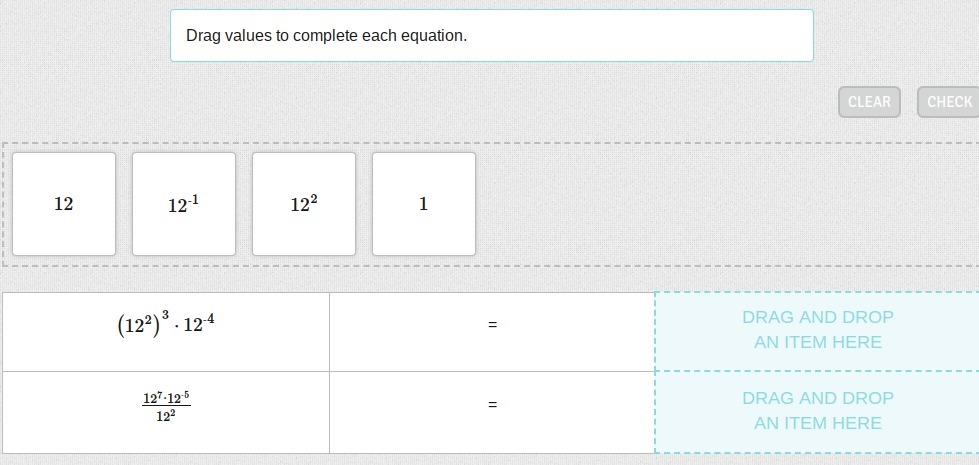Click "Drag values to complete each equation" text
The height and width of the screenshot is (465, 979).
tap(326, 35)
